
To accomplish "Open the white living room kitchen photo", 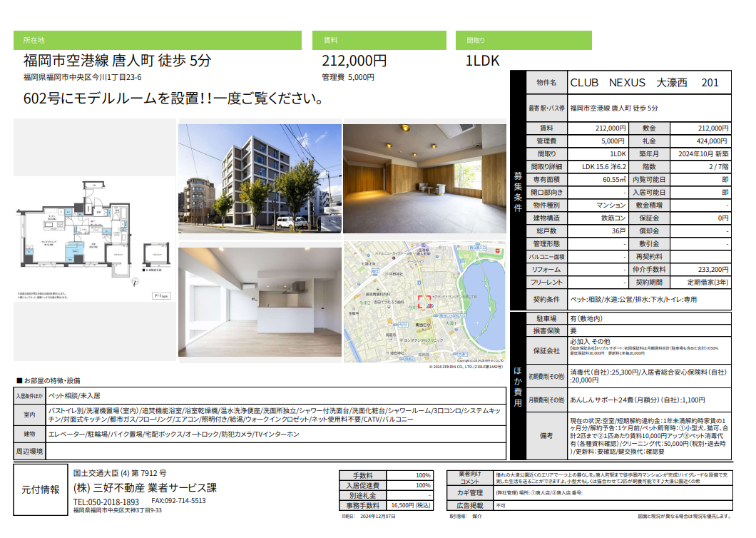I will click(260, 302).
